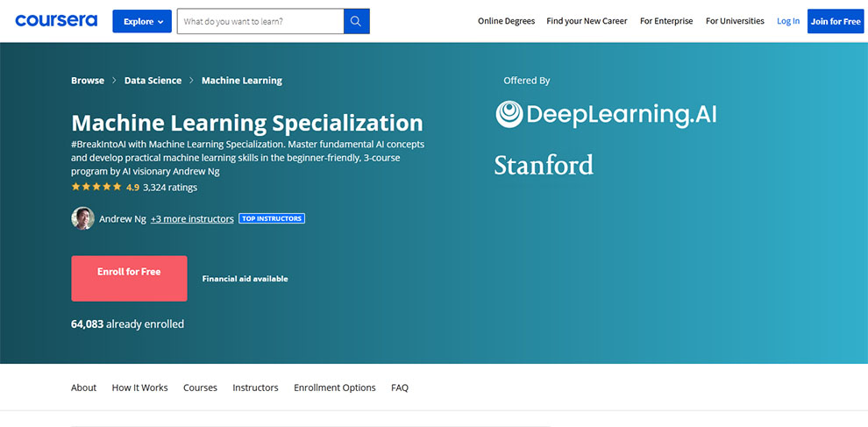
Task: Click the five-star rating icons
Action: (96, 187)
